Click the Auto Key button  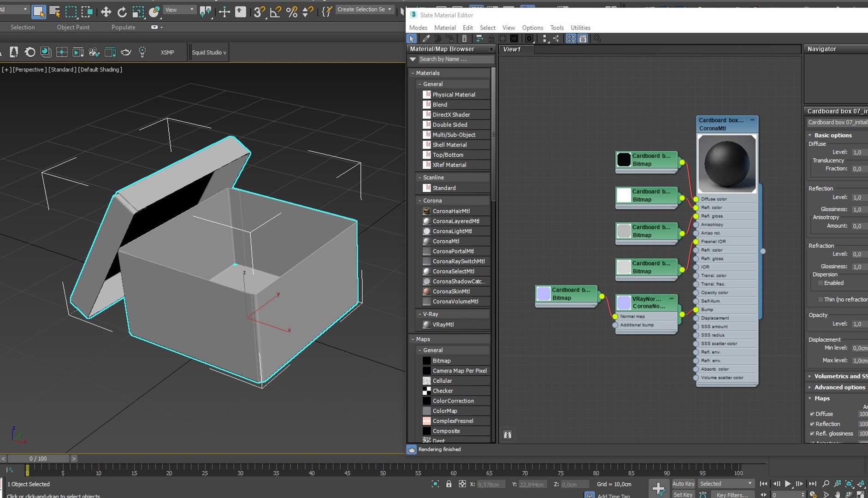(683, 484)
